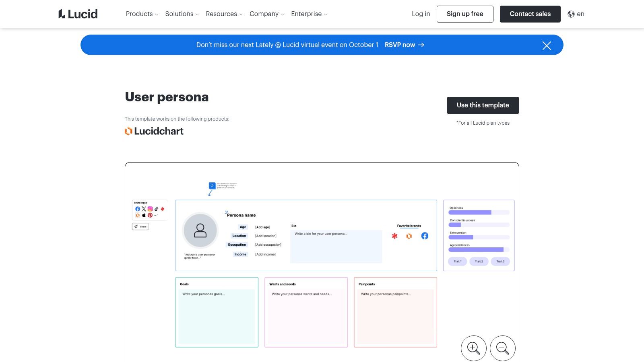
Task: Click the blue tip icon above the persona card
Action: [212, 185]
